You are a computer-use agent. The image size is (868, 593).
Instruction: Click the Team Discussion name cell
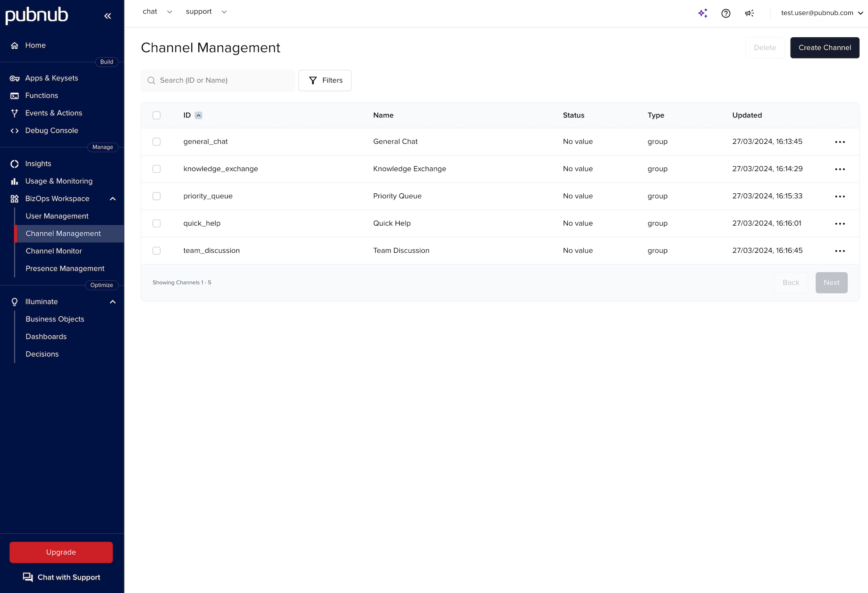[x=401, y=251]
